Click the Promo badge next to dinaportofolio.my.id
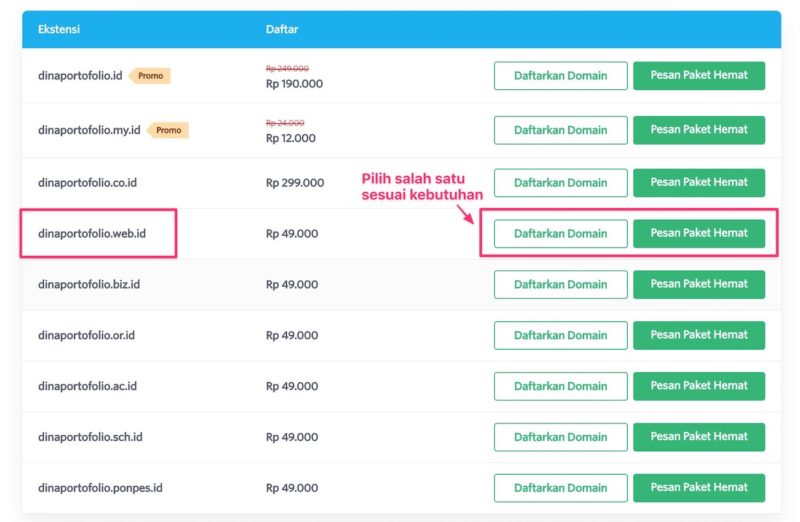Screen dimensions: 800x522 [168, 130]
